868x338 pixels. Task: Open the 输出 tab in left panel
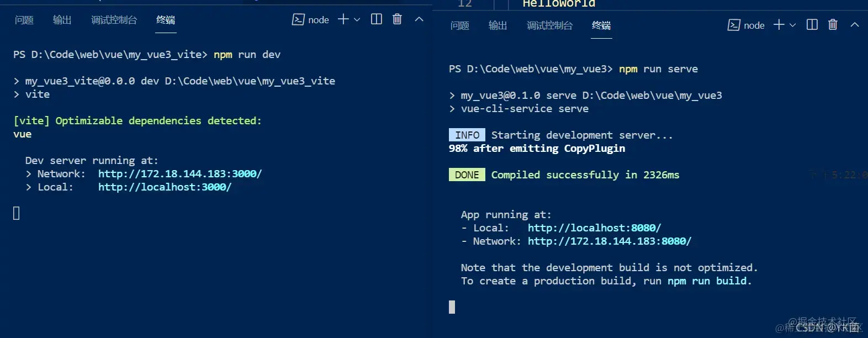62,20
